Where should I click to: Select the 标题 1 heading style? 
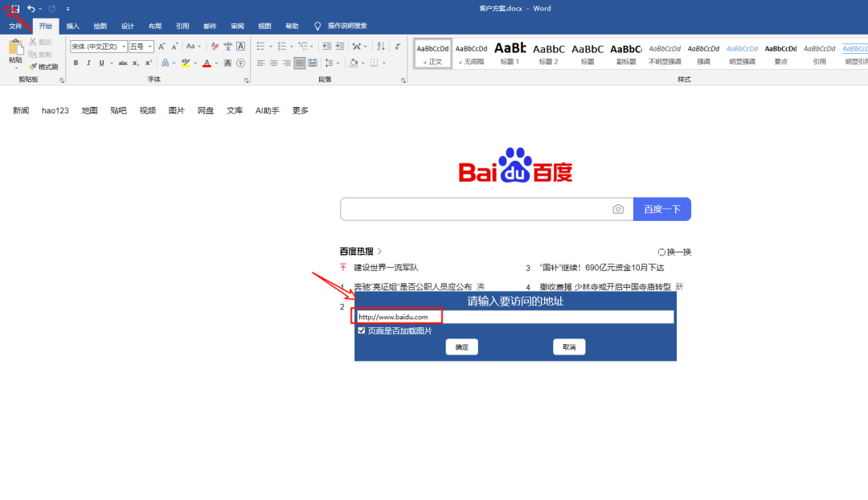pos(510,54)
